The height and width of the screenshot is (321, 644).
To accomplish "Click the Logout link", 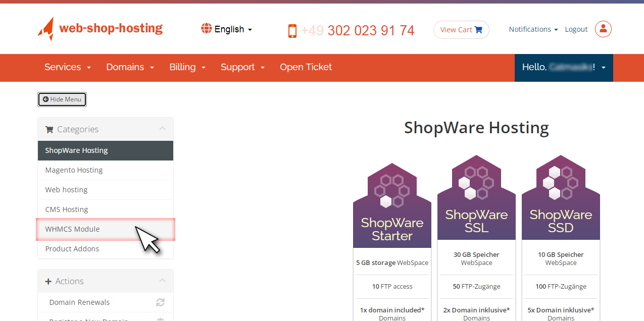I will click(x=576, y=29).
